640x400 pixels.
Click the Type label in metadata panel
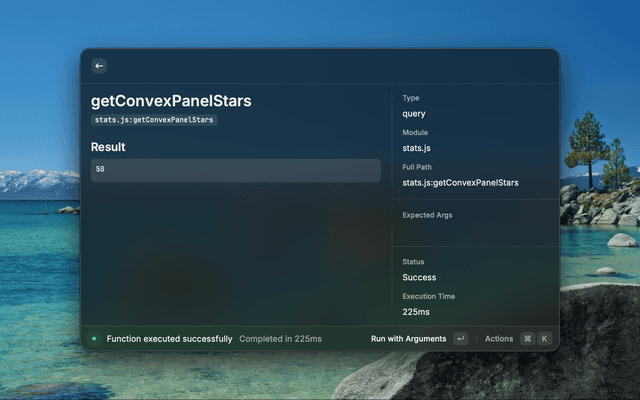[x=411, y=98]
